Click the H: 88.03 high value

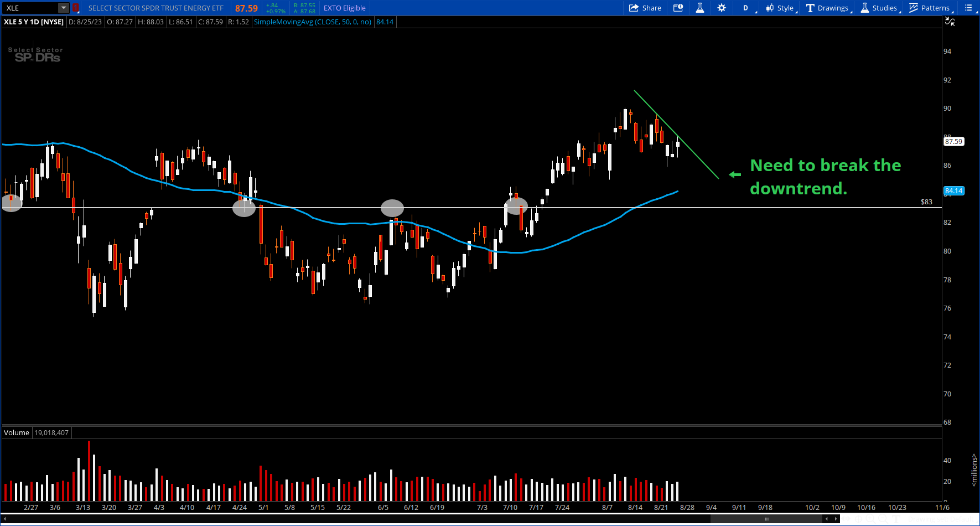coord(151,22)
